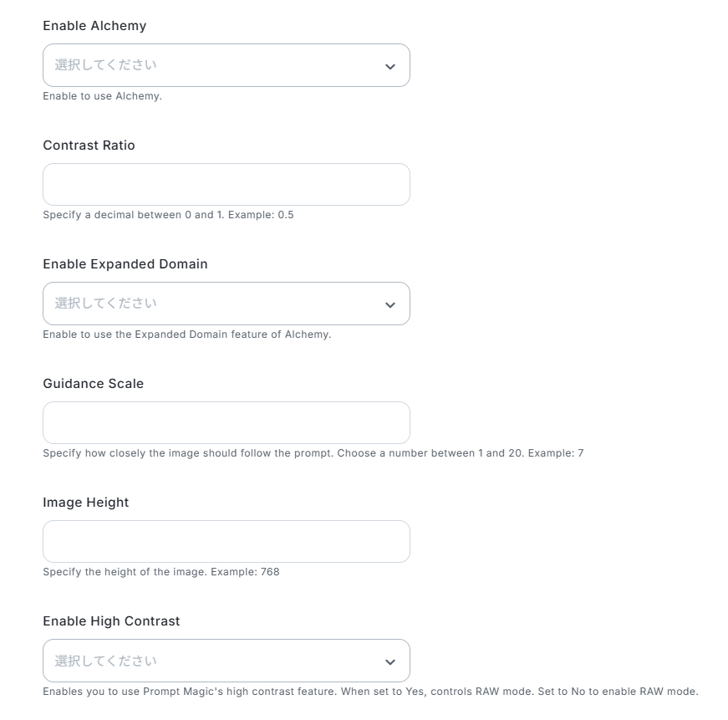Image resolution: width=728 pixels, height=720 pixels.
Task: Open the Enable Alchemy select box placeholder
Action: tap(106, 65)
